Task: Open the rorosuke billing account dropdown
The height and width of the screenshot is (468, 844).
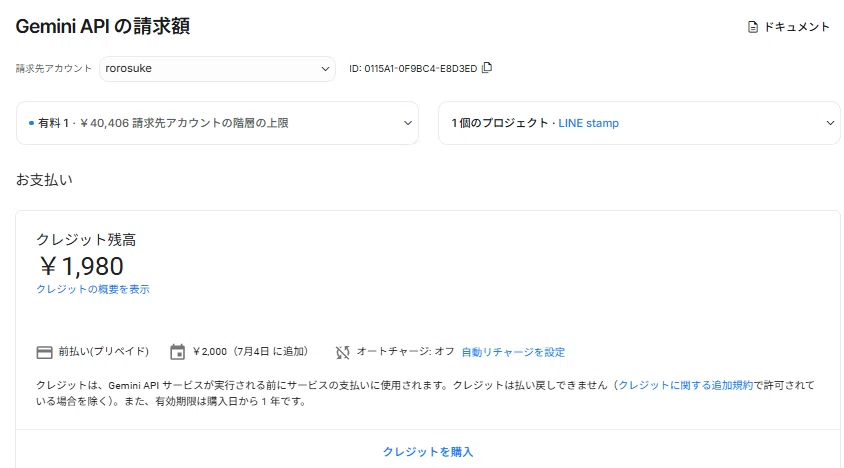Action: click(217, 69)
